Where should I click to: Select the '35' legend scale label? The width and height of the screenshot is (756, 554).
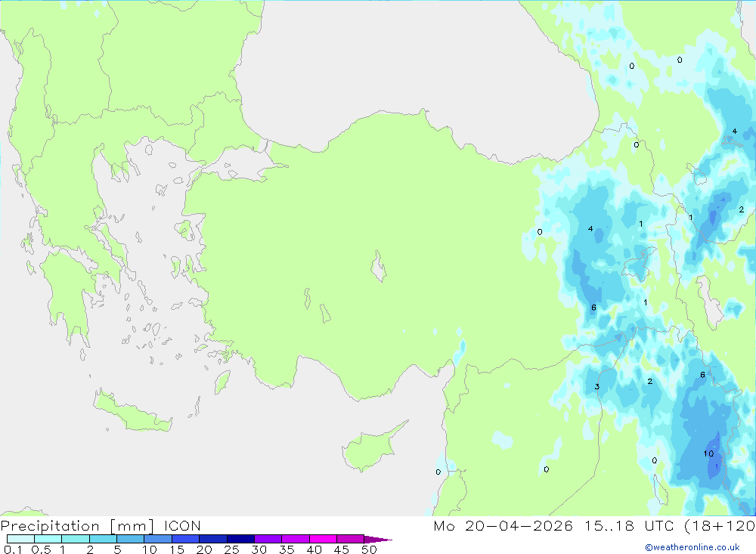point(287,549)
